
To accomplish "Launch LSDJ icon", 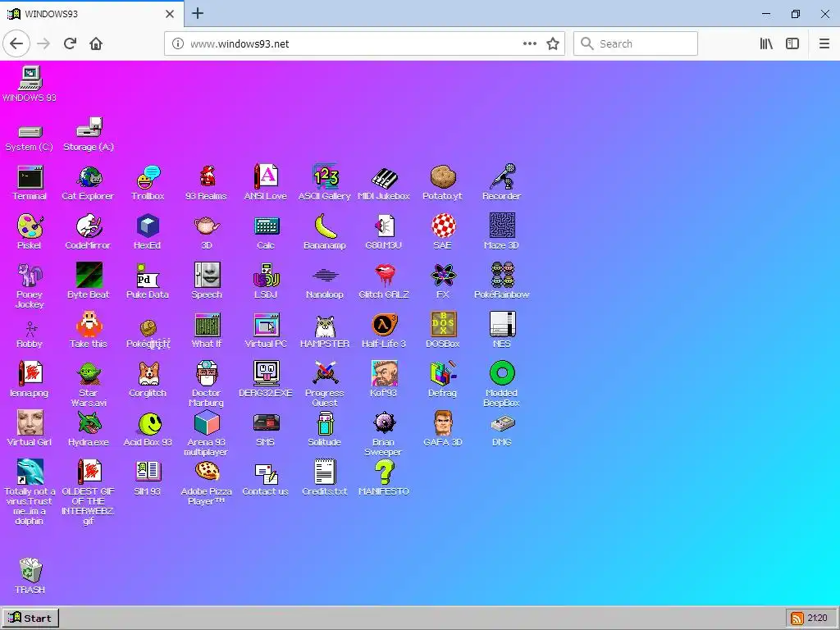I will point(266,276).
